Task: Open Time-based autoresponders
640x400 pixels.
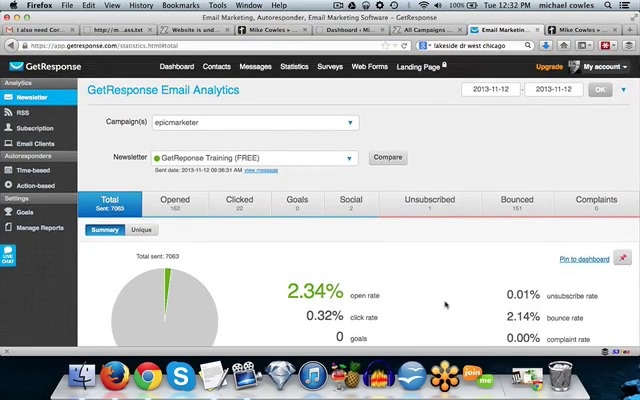Action: [38, 170]
